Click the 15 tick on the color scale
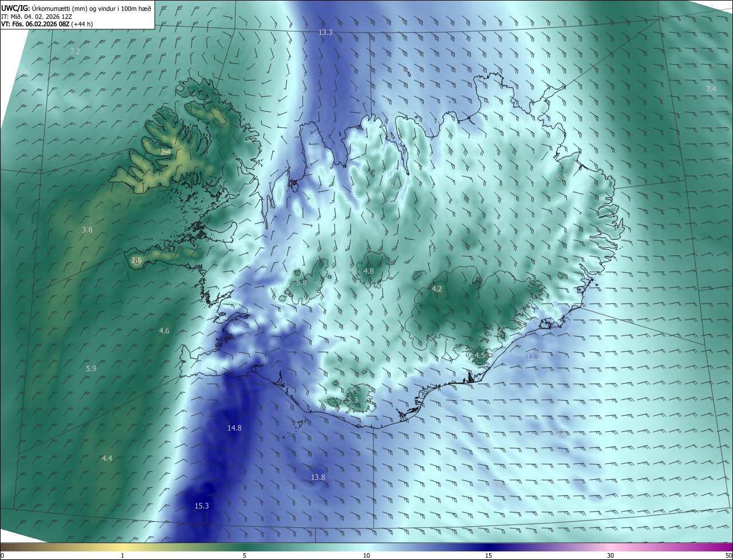 tap(488, 556)
